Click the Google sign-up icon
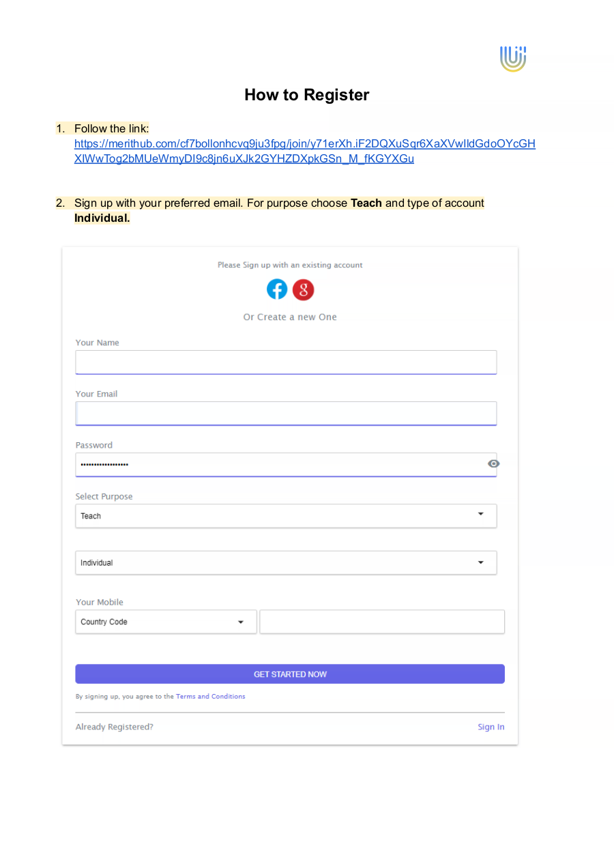The width and height of the screenshot is (614, 868). pos(303,289)
